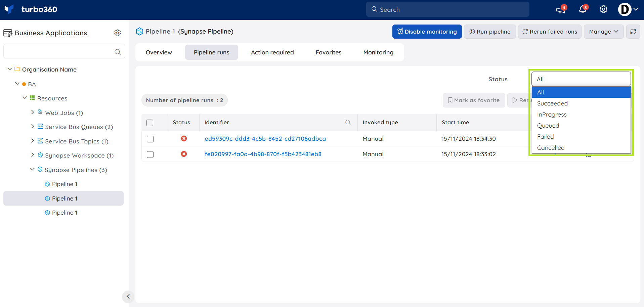Collapse the sidebar with arrow button
Screen dimensions: 644x307
[128, 297]
